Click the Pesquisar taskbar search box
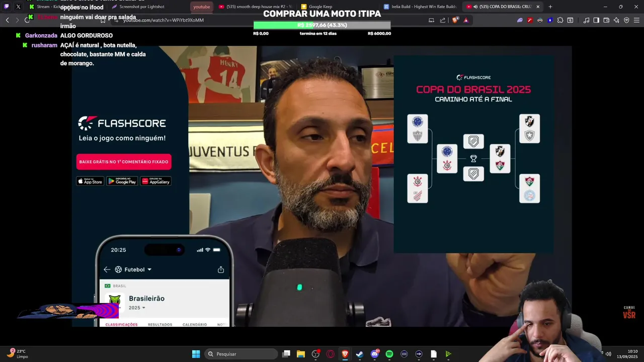Image resolution: width=644 pixels, height=362 pixels. [x=242, y=354]
